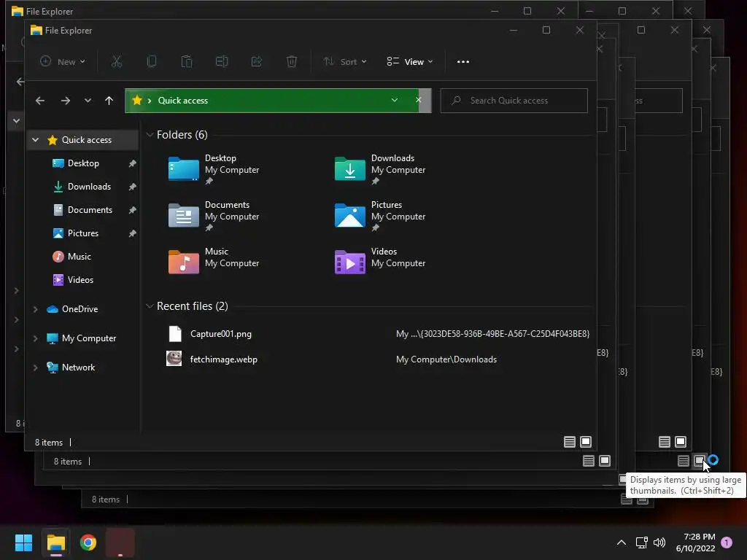Viewport: 747px width, 560px height.
Task: Open the Music folder icon in Folders
Action: pyautogui.click(x=183, y=262)
